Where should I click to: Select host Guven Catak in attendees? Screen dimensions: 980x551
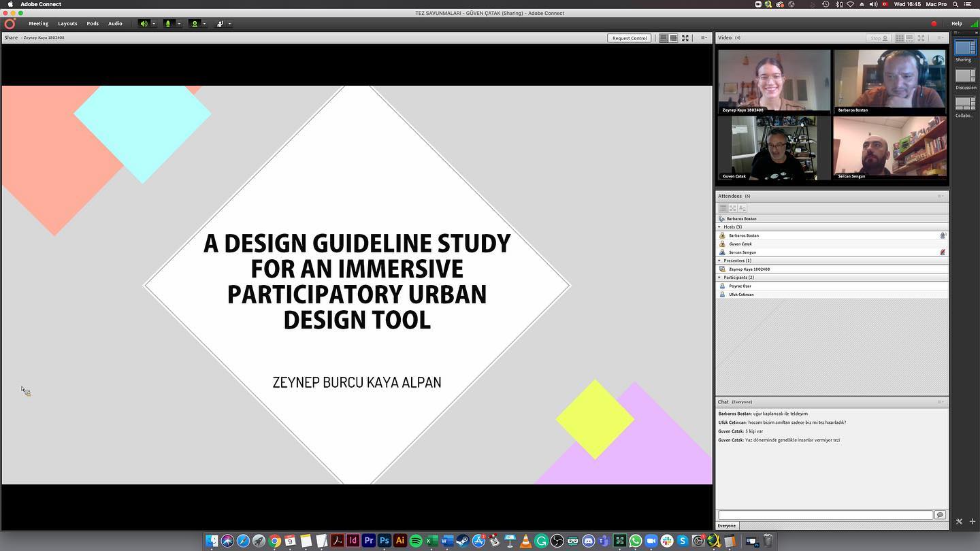tap(832, 244)
